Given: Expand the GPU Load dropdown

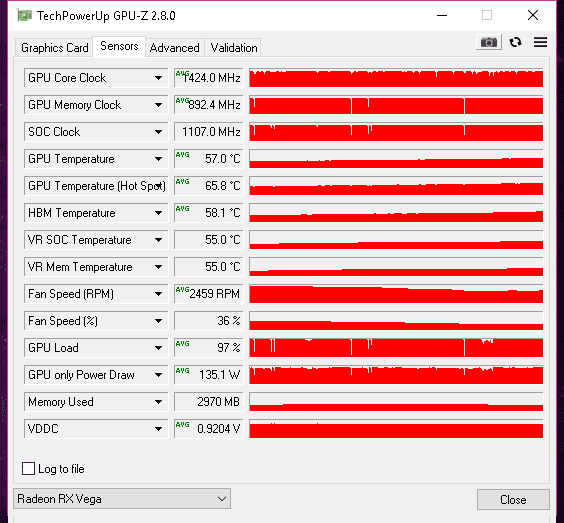Looking at the screenshot, I should 96,347.
